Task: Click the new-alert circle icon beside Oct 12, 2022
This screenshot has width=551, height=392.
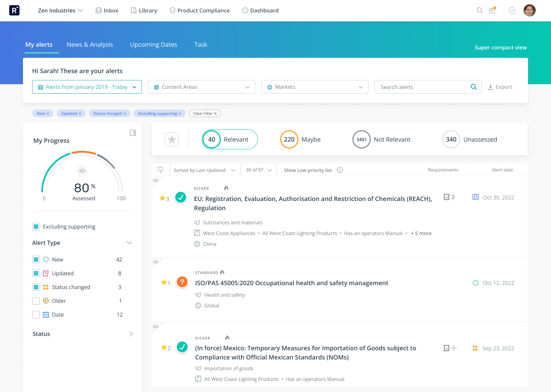Action: (x=476, y=283)
